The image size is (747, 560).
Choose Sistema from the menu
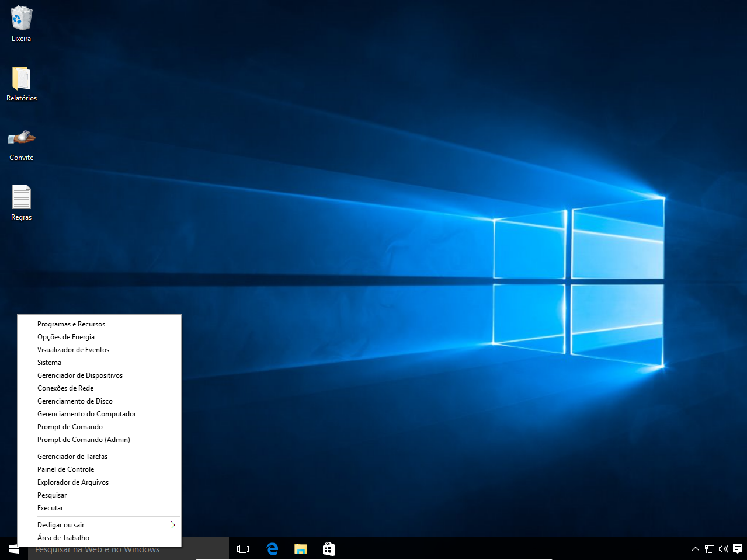pyautogui.click(x=99, y=363)
